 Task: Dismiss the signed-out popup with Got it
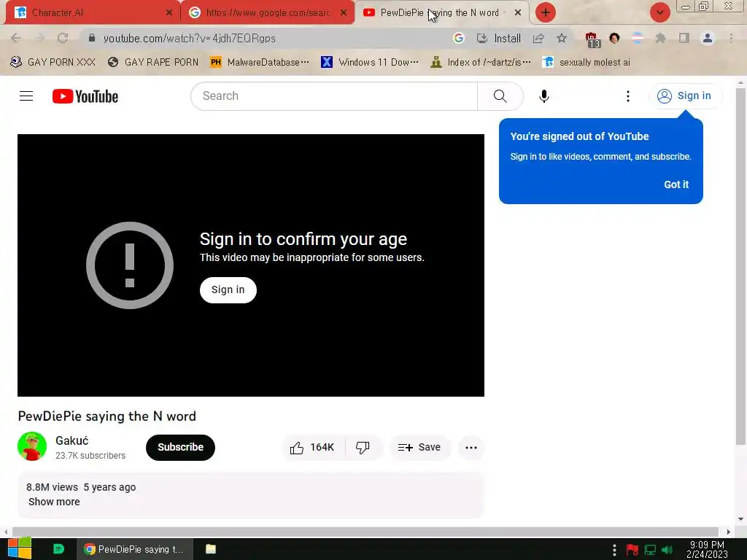coord(676,184)
